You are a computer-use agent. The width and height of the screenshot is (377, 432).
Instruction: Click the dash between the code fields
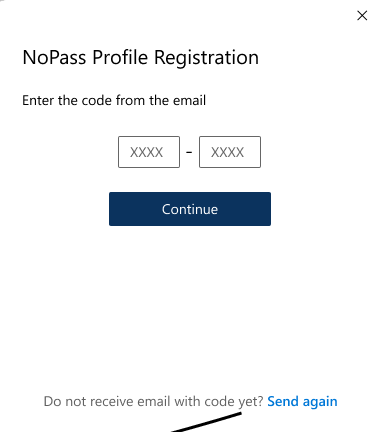(x=189, y=152)
